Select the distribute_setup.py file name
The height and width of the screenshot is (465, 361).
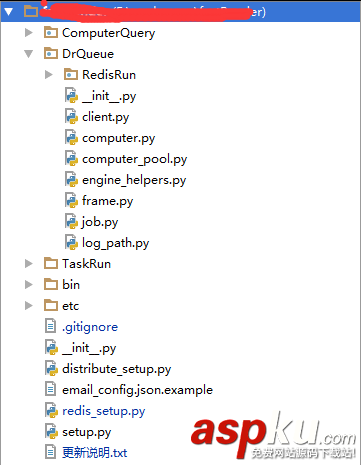click(x=117, y=369)
